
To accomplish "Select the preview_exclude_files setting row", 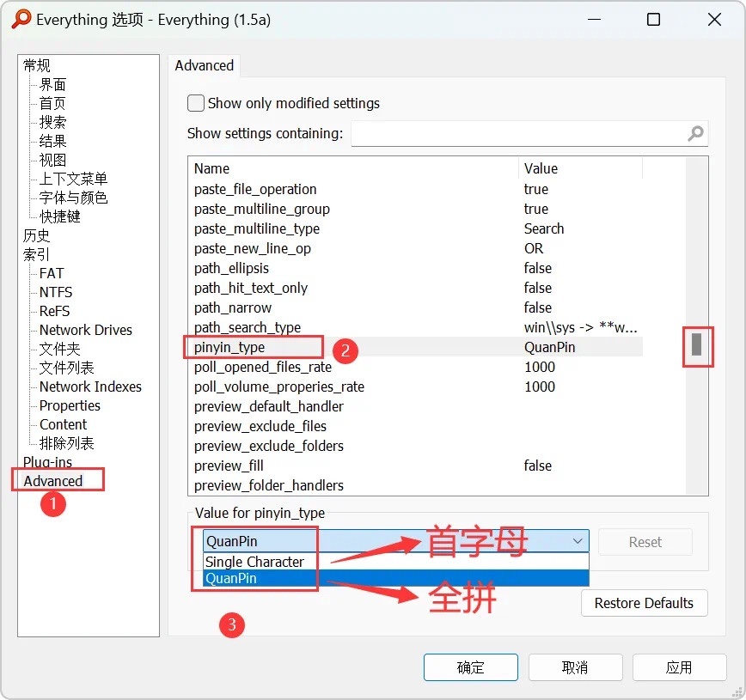I will tap(416, 426).
